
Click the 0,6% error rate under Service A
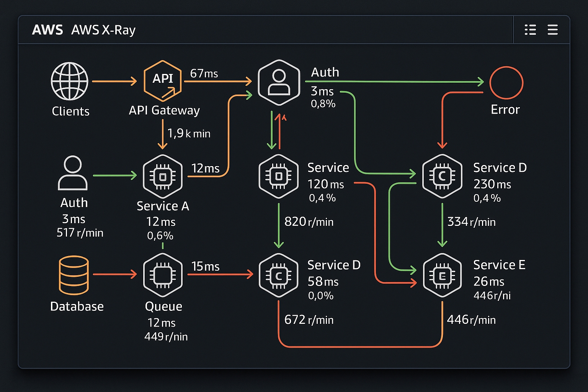160,235
